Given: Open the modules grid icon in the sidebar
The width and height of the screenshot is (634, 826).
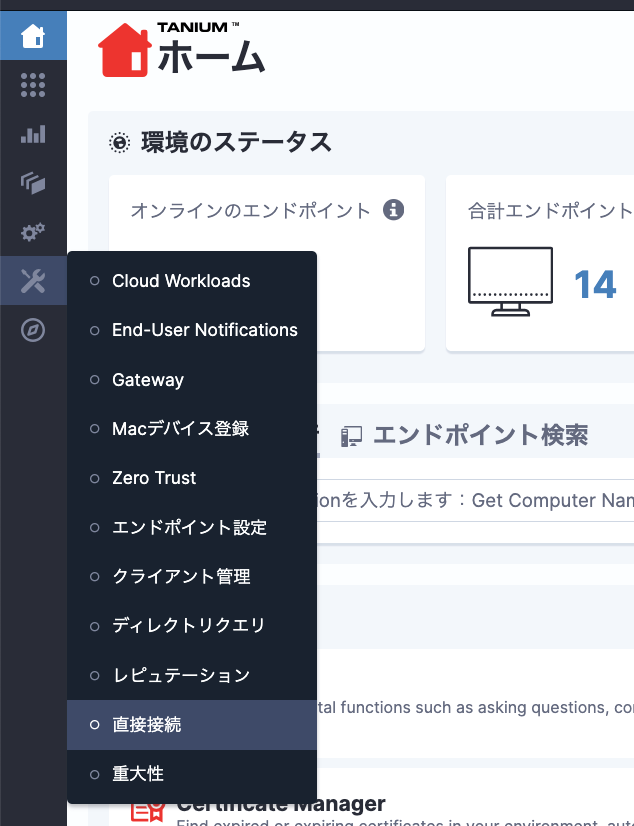Looking at the screenshot, I should pos(33,85).
